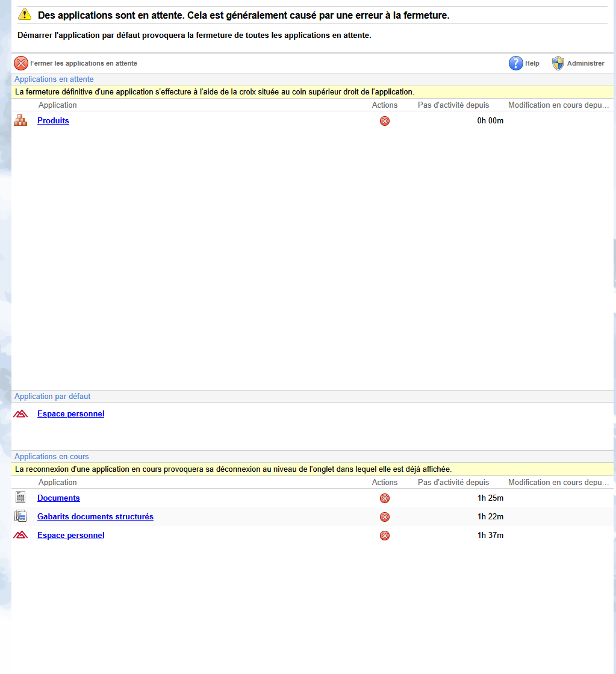
Task: Click the red close-all icon by Fermer les applications
Action: tap(20, 63)
